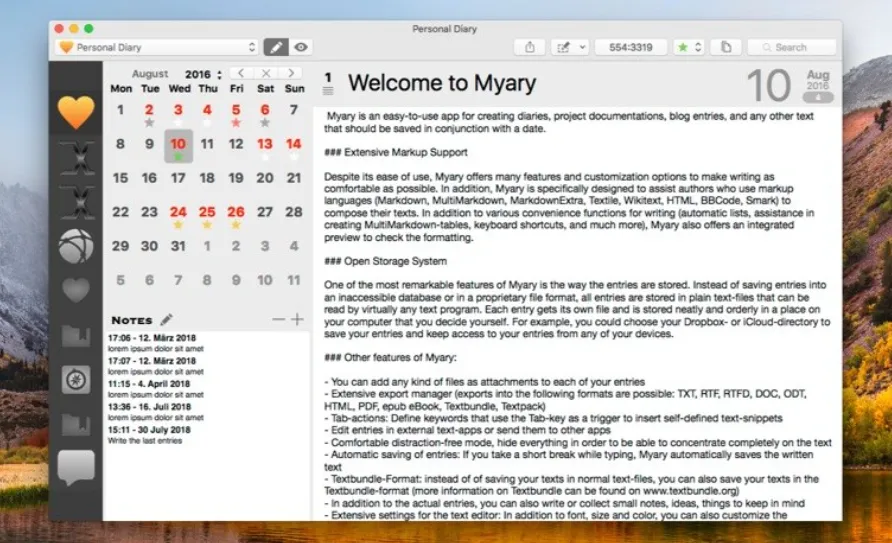This screenshot has width=892, height=543.
Task: Select date 24 in the calendar
Action: (178, 212)
